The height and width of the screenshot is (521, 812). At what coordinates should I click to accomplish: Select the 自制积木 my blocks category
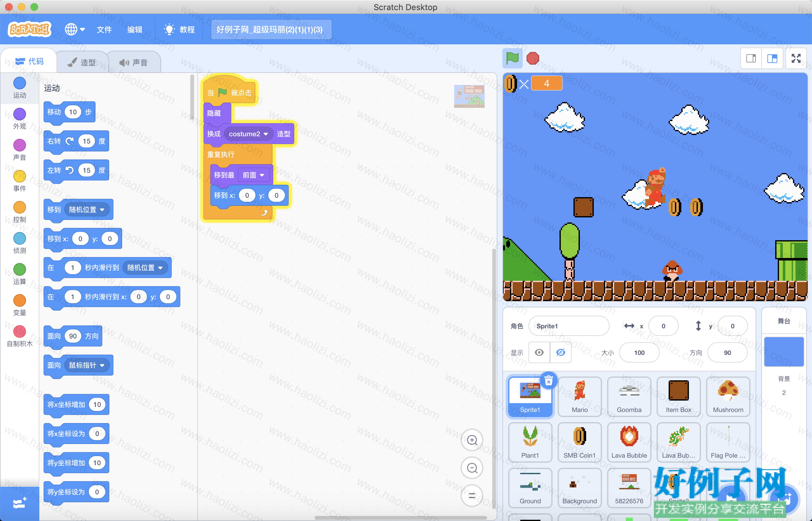coord(19,337)
